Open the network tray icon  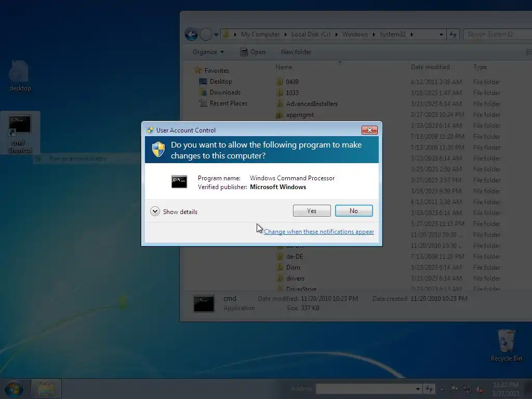pos(467,389)
